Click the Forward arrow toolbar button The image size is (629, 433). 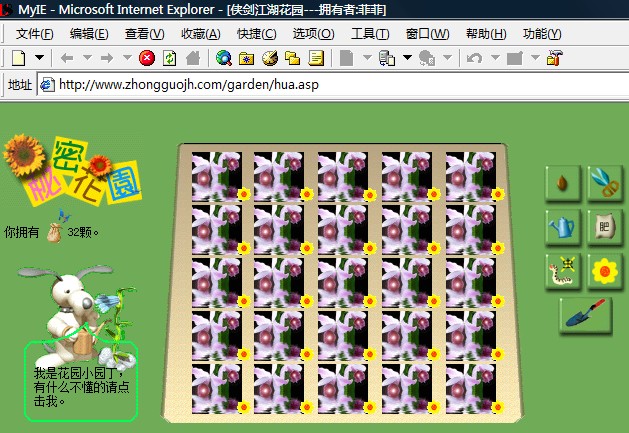(x=107, y=58)
